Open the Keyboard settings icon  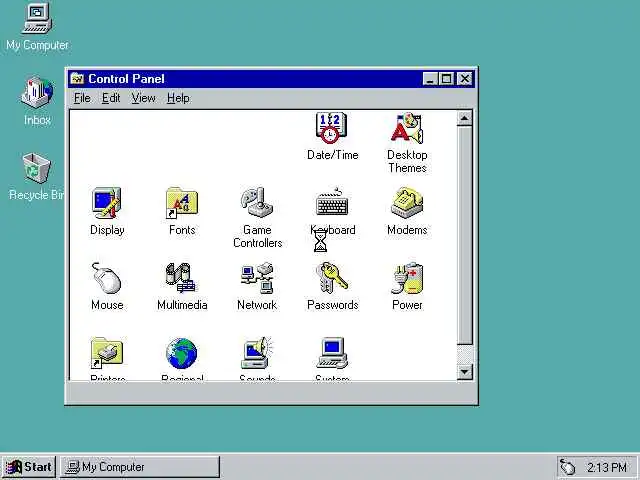tap(332, 203)
